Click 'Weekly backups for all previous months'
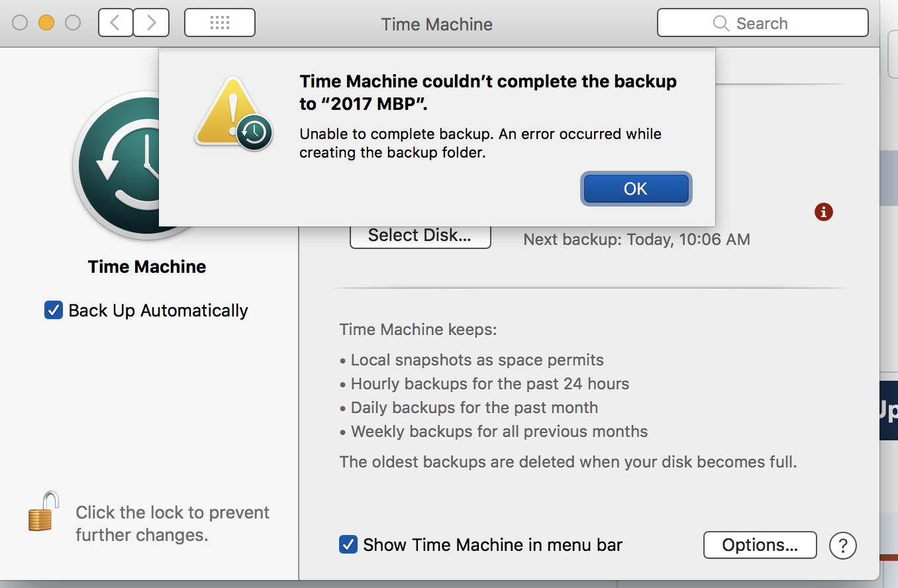The image size is (898, 588). click(499, 432)
